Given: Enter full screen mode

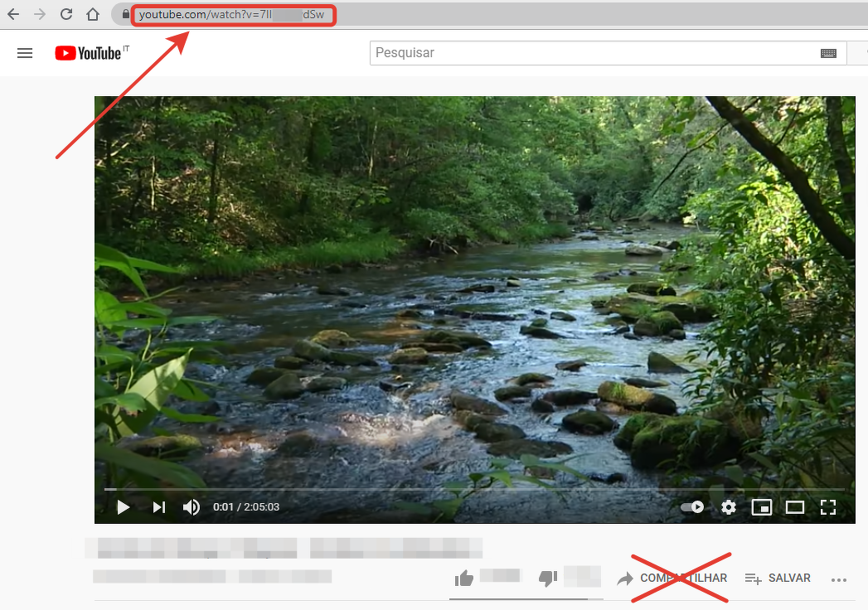Looking at the screenshot, I should [827, 507].
